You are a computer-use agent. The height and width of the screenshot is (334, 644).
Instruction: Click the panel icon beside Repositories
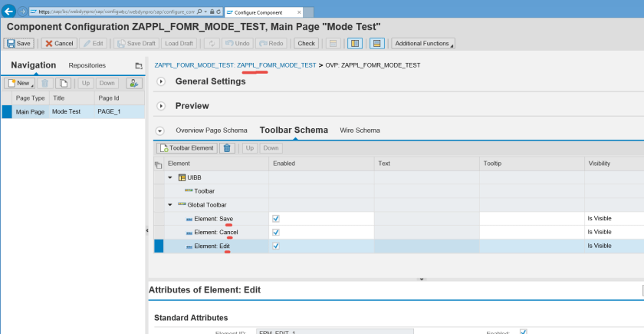(139, 65)
